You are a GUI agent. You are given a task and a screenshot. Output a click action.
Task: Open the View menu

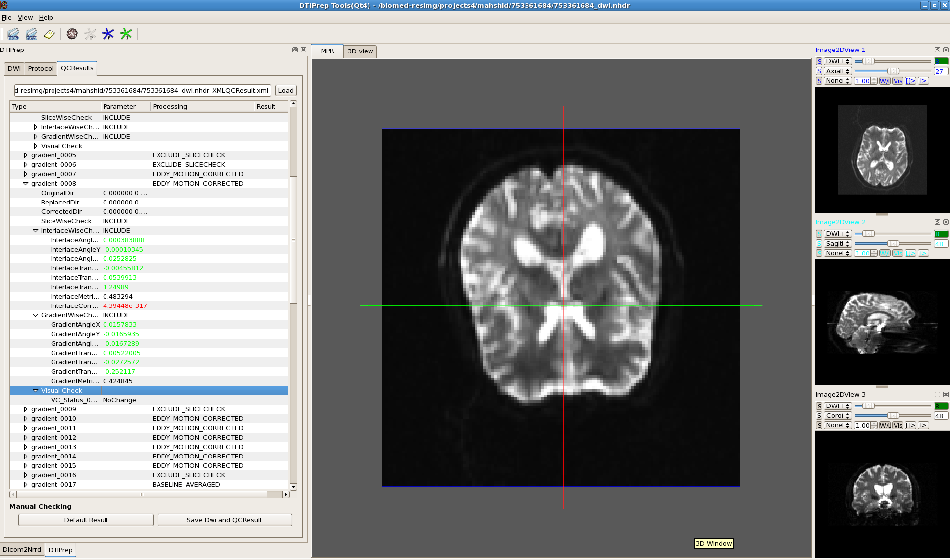click(25, 18)
